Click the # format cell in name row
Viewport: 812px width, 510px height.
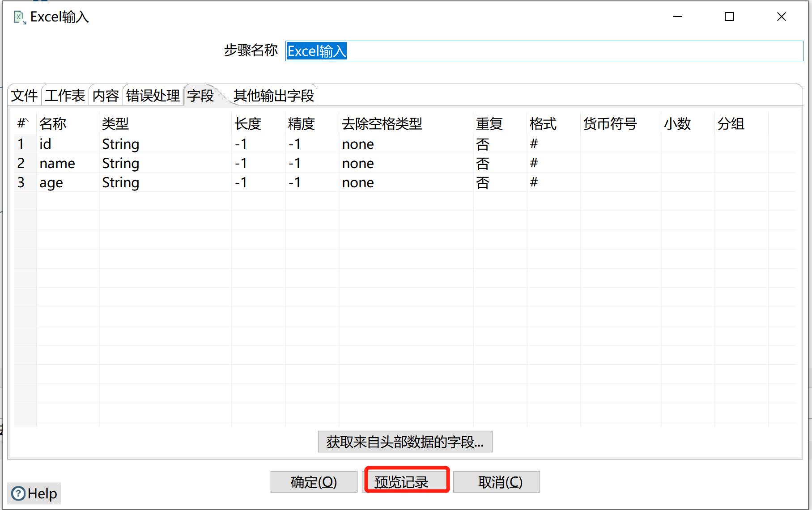(x=553, y=163)
